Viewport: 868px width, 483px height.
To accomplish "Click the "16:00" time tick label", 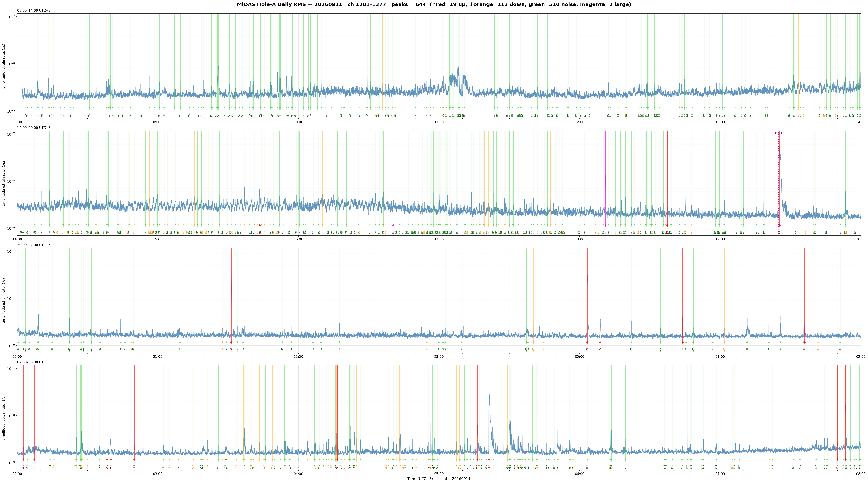I will point(298,239).
